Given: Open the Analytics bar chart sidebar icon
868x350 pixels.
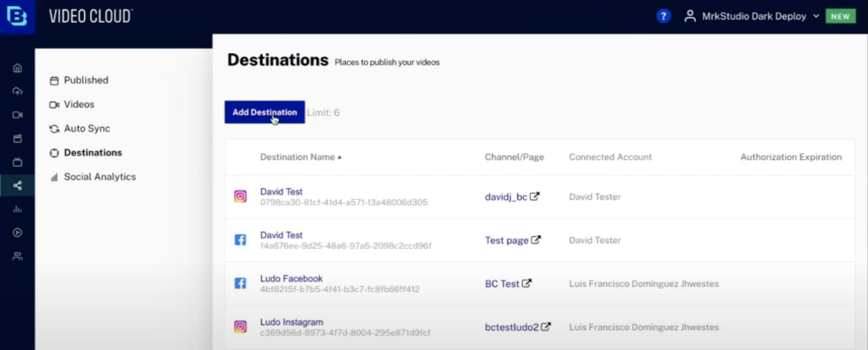Looking at the screenshot, I should [17, 209].
